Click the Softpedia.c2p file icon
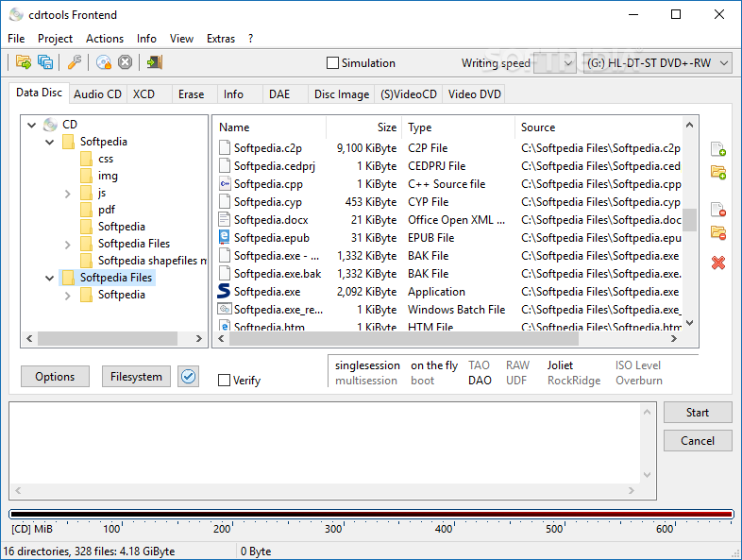742x560 pixels. pyautogui.click(x=225, y=147)
